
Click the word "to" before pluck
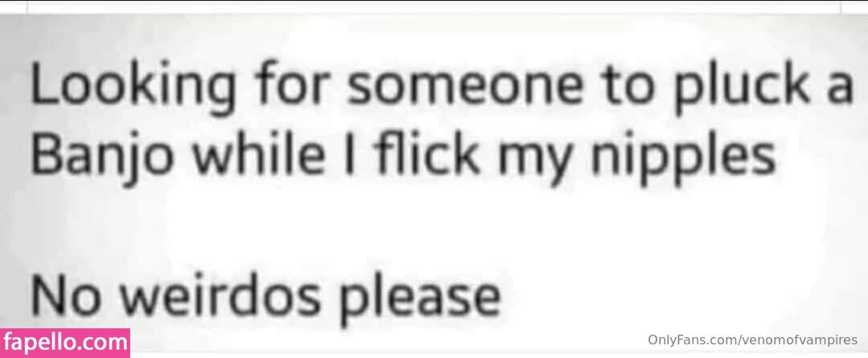[x=627, y=87]
